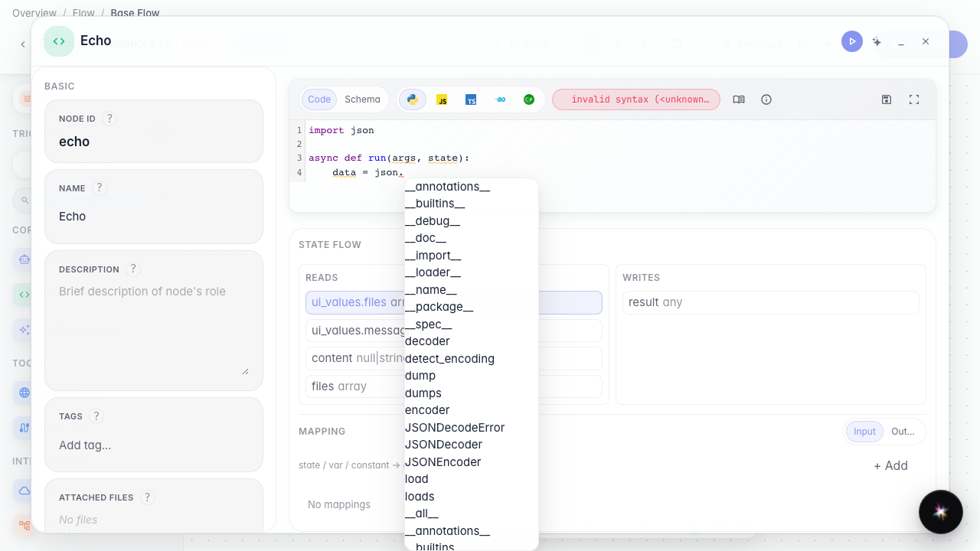The height and width of the screenshot is (551, 980).
Task: Choose 'dump' from autocomplete list
Action: (471, 376)
